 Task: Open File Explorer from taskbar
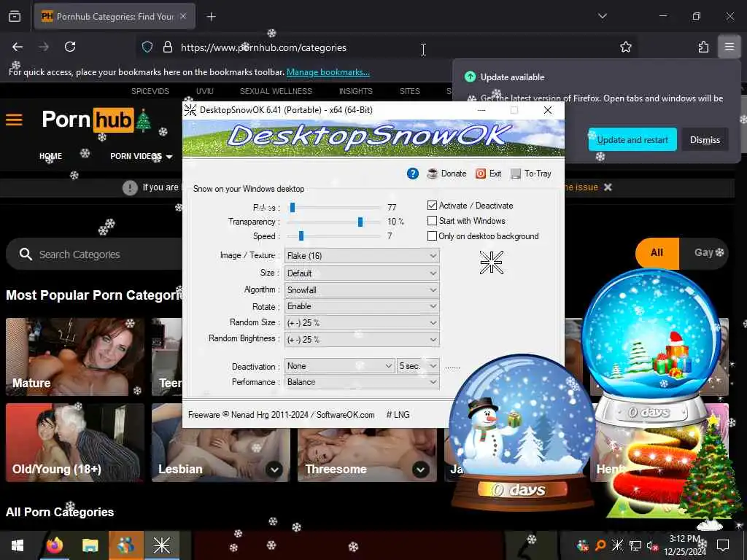[90, 545]
